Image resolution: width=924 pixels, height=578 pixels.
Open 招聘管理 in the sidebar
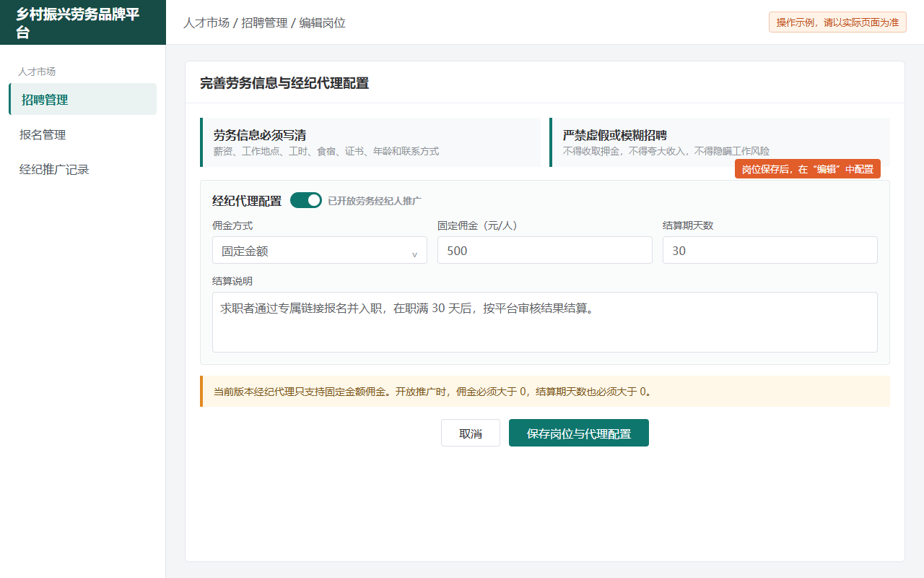[82, 99]
